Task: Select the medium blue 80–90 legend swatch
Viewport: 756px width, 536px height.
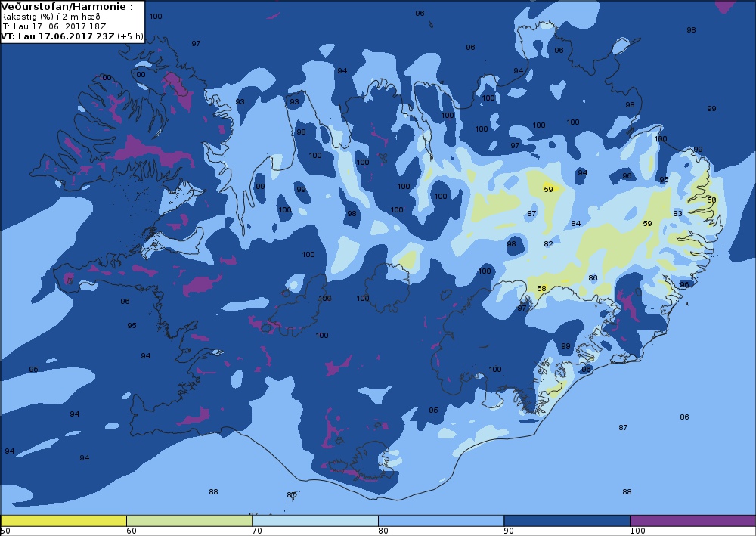Action: [x=442, y=521]
